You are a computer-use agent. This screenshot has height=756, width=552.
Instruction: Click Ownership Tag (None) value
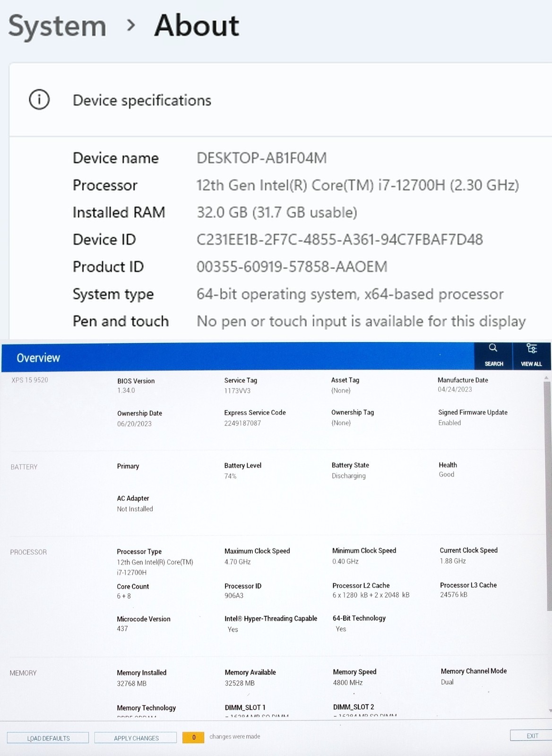[x=341, y=423]
